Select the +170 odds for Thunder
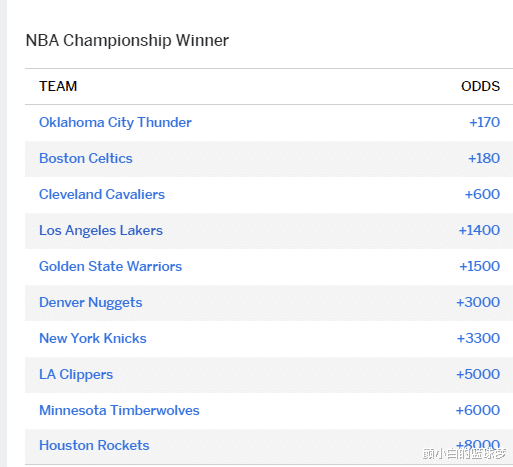513x467 pixels. pos(484,122)
